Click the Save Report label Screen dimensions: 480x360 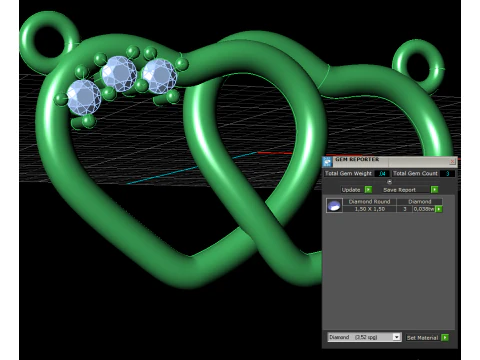click(399, 190)
